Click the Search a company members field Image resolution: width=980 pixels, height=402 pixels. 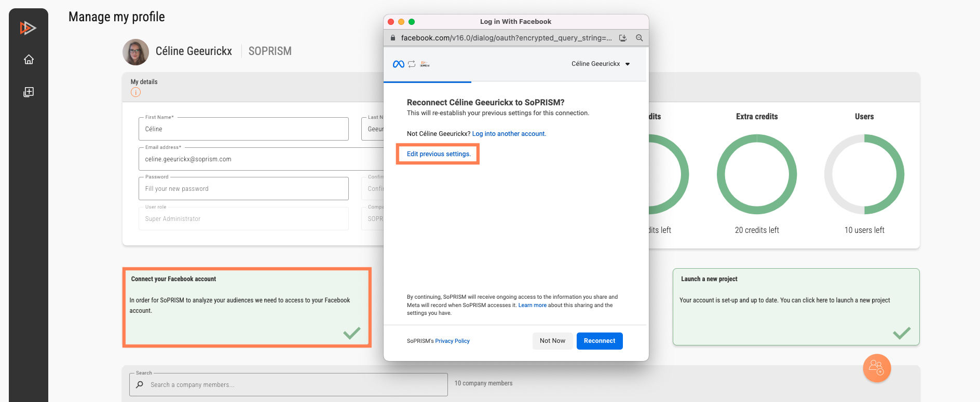click(288, 385)
